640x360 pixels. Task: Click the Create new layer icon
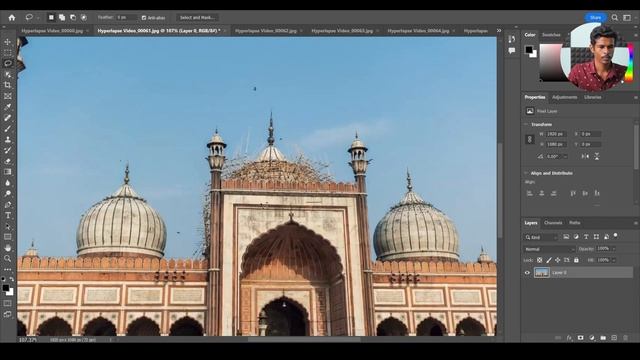tap(614, 338)
